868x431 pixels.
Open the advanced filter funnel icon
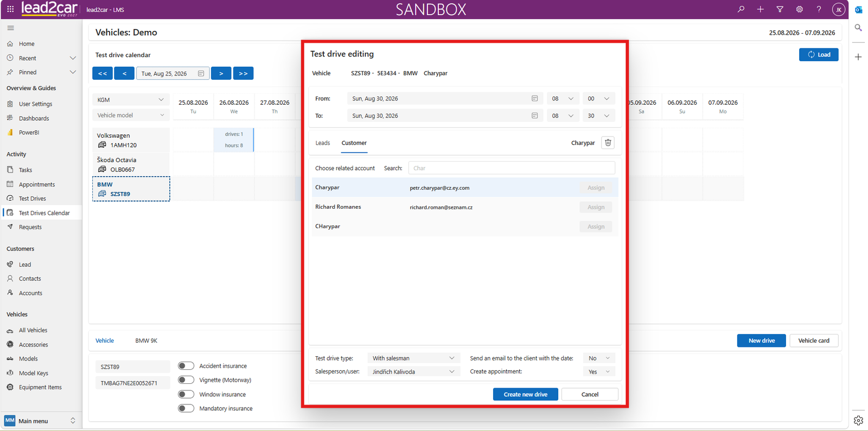tap(780, 9)
